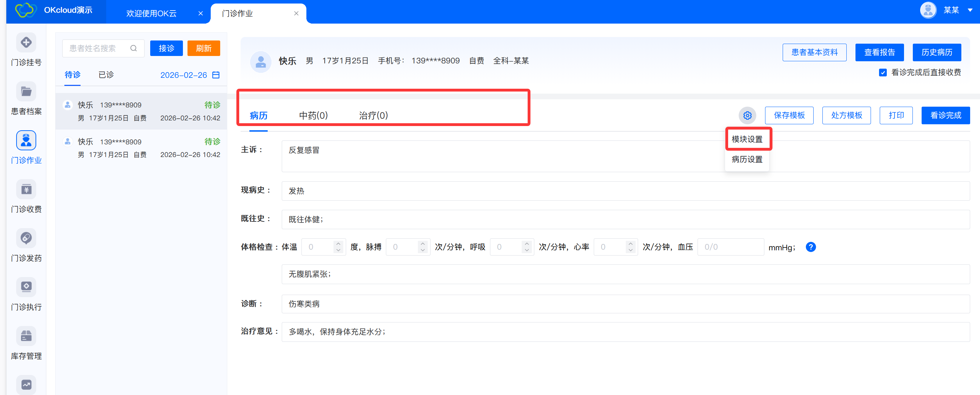Image resolution: width=980 pixels, height=395 pixels.
Task: Select 病历设置 from the dropdown menu
Action: 747,159
